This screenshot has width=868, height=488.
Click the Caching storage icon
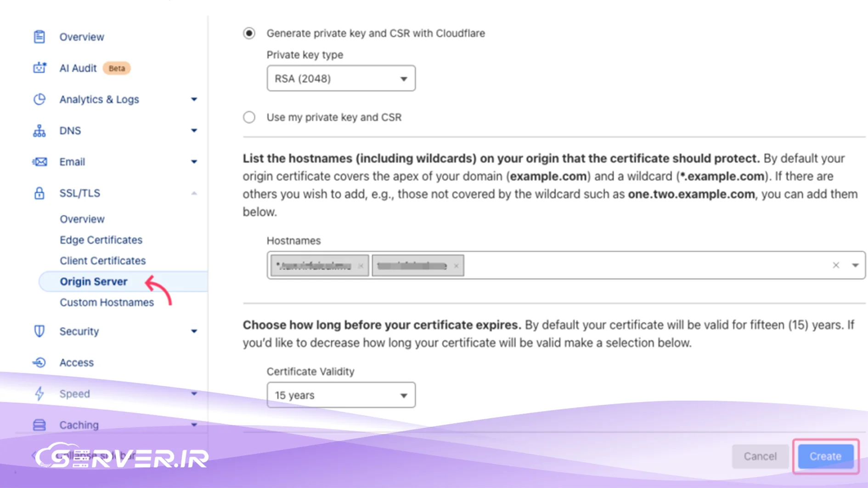39,425
